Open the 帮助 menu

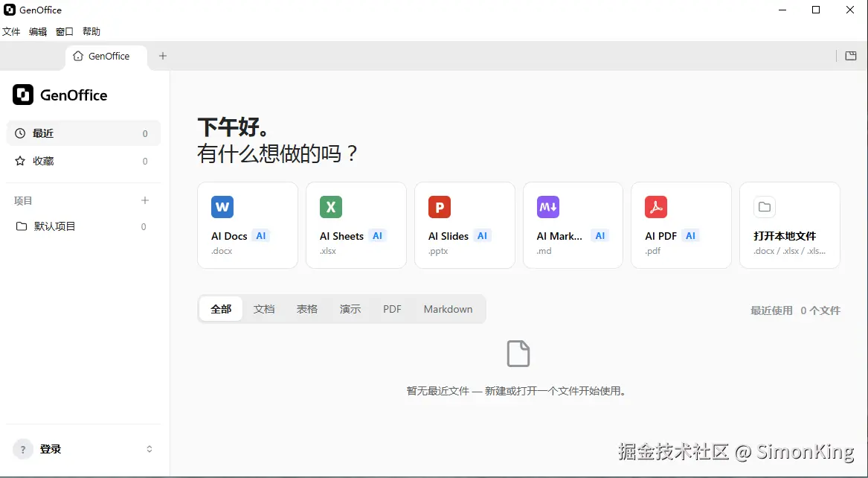coord(91,31)
